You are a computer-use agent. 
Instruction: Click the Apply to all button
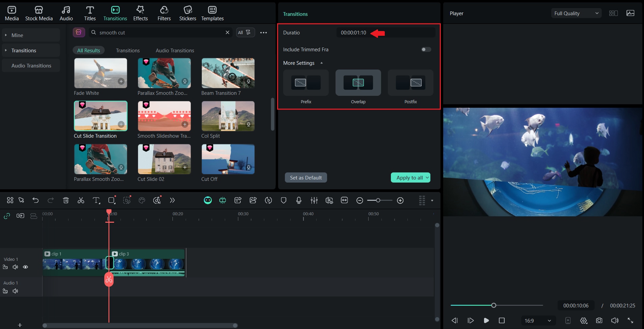(409, 178)
